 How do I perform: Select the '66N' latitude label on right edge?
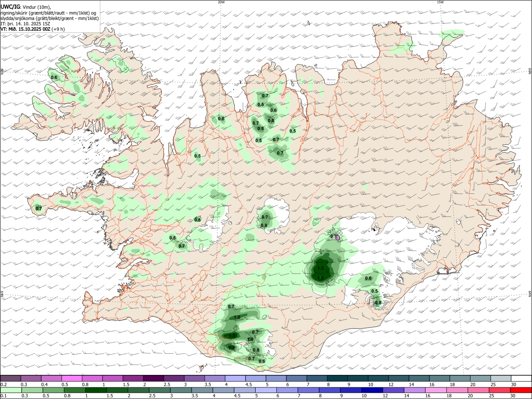pyautogui.click(x=530, y=71)
